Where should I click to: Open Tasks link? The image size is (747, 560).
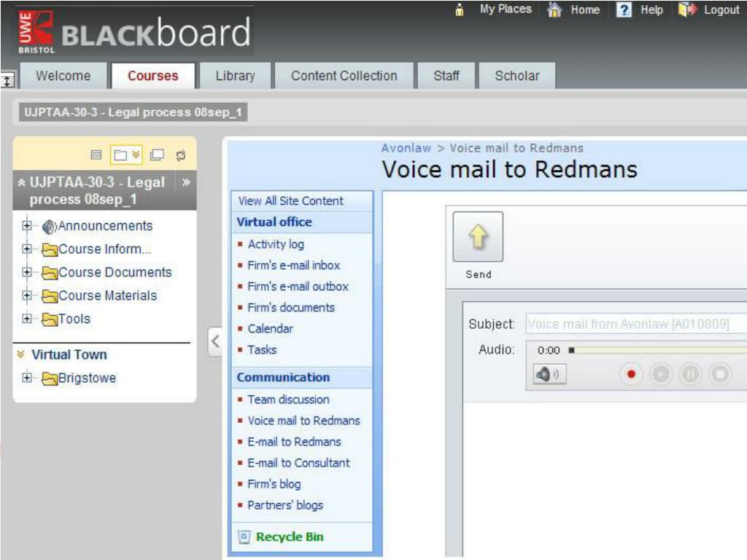(x=262, y=350)
